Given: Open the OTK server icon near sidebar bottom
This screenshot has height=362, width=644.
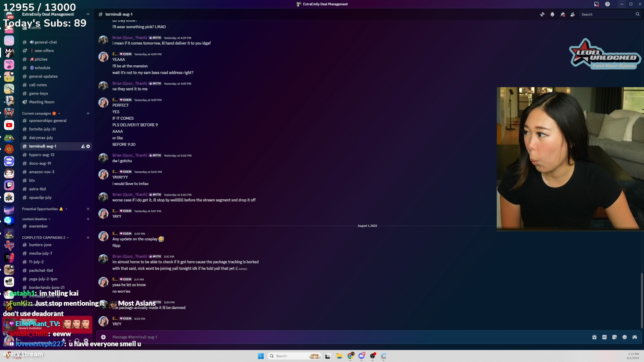Looking at the screenshot, I should 9,198.
